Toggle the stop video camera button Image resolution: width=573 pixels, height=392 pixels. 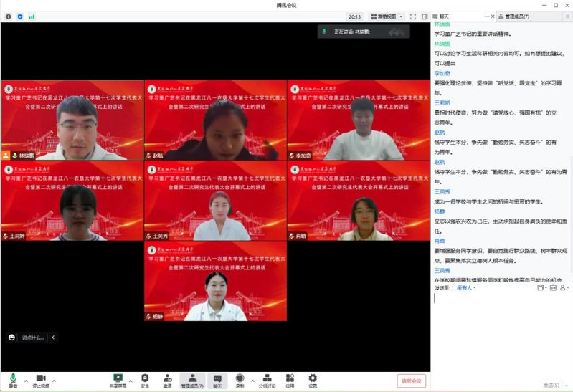coord(41,380)
